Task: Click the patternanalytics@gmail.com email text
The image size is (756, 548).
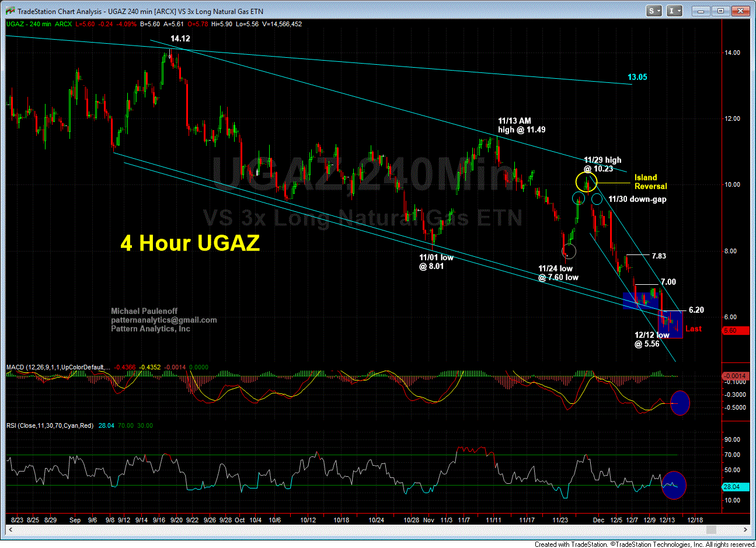Action: [164, 320]
